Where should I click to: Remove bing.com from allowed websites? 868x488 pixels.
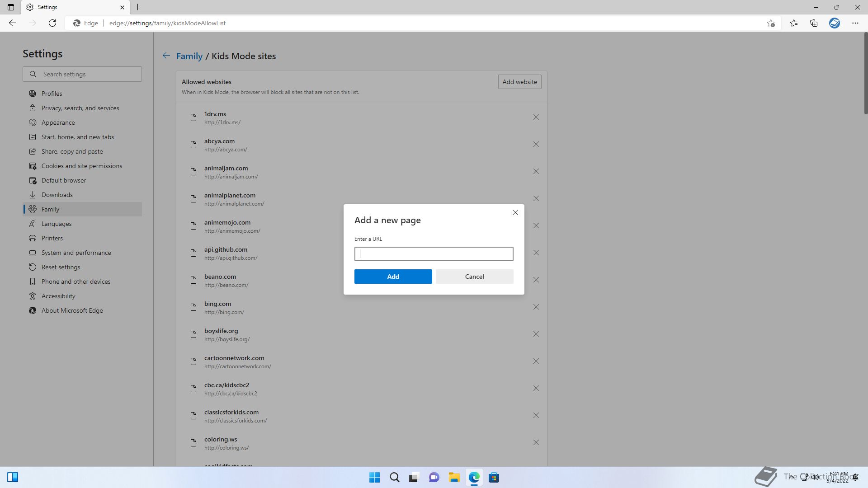click(x=536, y=307)
